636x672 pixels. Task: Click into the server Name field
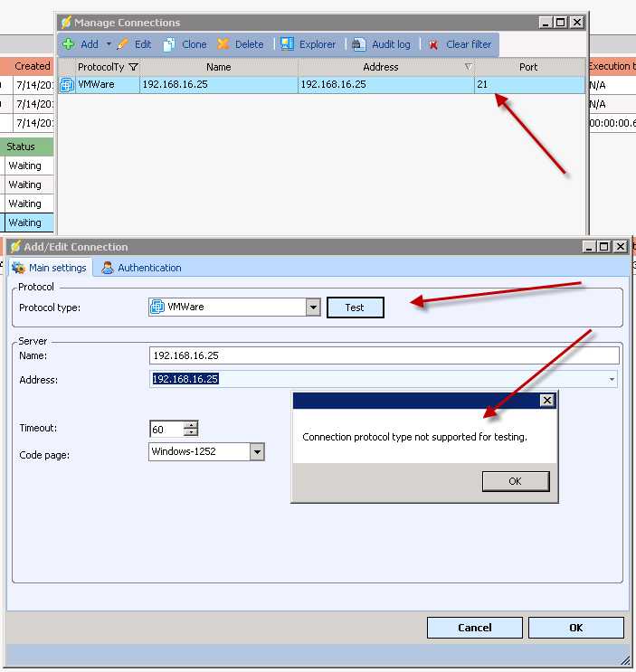click(x=384, y=355)
